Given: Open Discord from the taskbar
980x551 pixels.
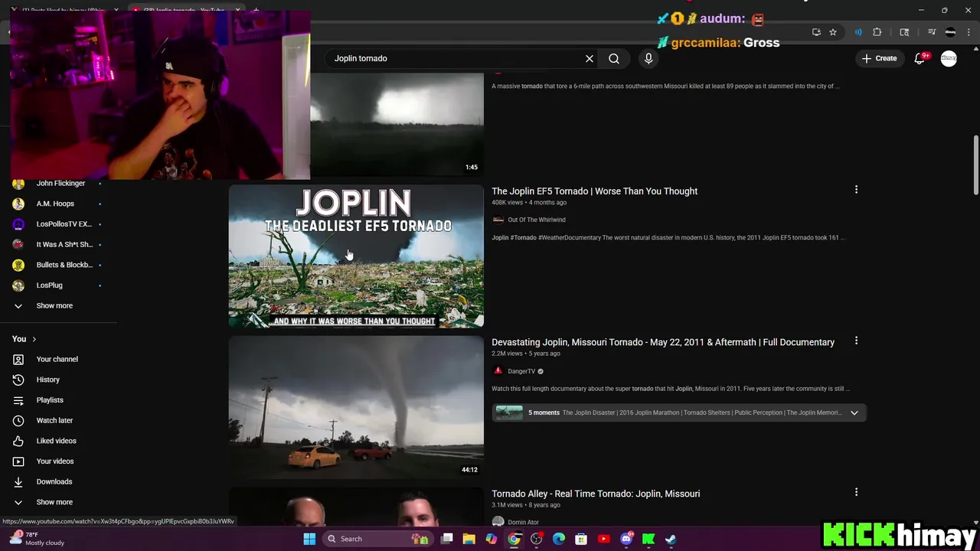Looking at the screenshot, I should 626,539.
